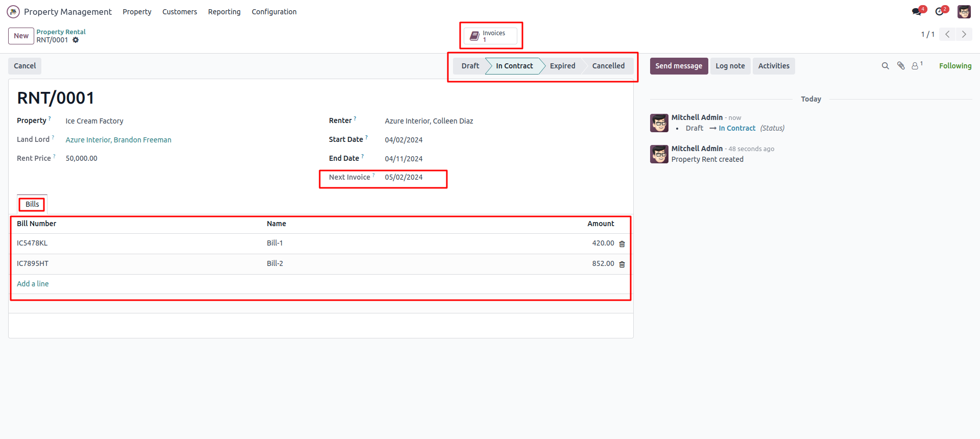Delete the Bill-1 line with trash icon
Image resolution: width=980 pixels, height=439 pixels.
click(x=622, y=244)
